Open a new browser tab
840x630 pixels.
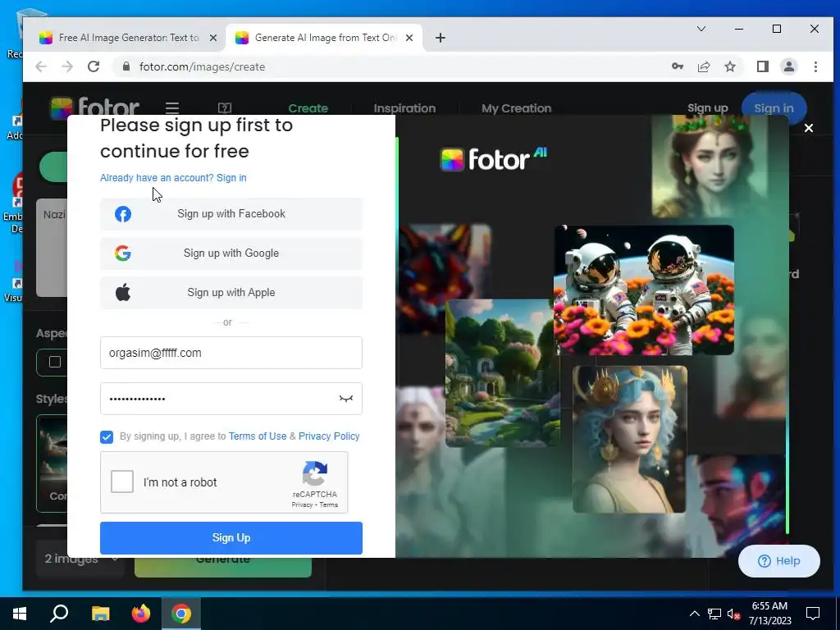[441, 38]
